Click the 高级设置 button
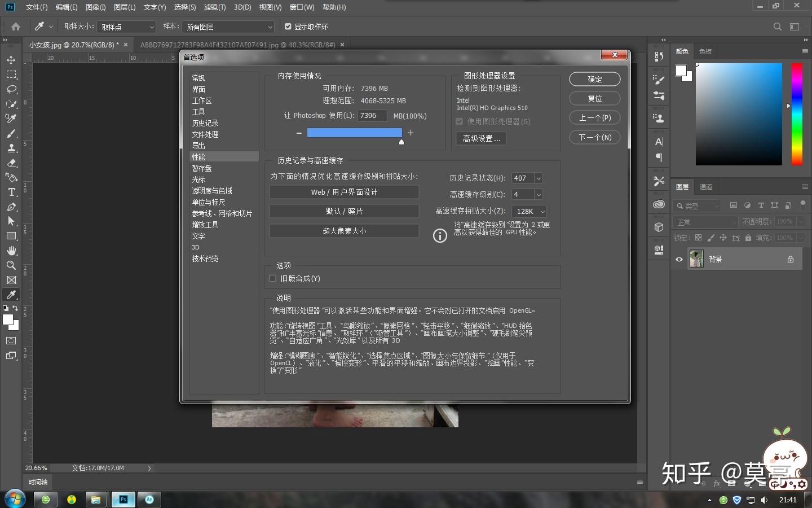Image resolution: width=812 pixels, height=508 pixels. (481, 138)
